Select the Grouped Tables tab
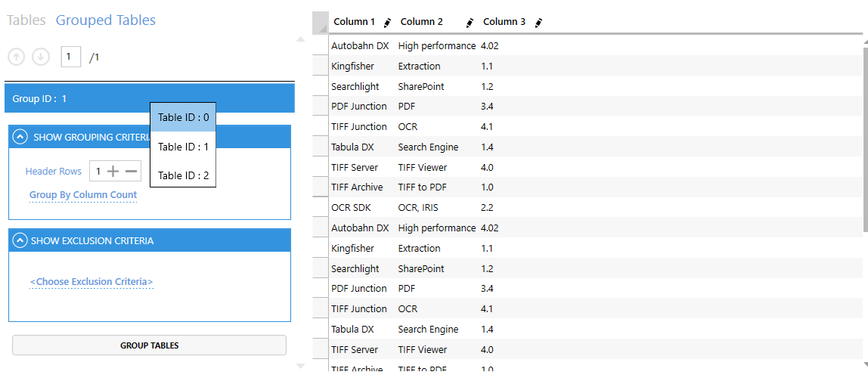 pos(106,20)
